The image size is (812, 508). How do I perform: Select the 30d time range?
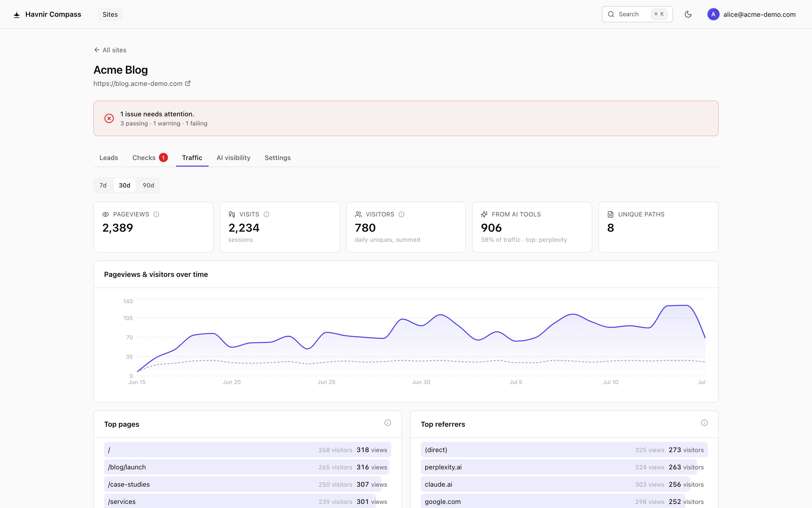125,185
